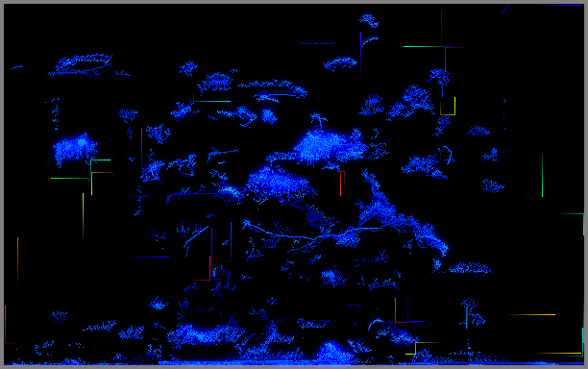Click the lime green L-shaped line near the bottom
Screen dimensions: 588x369
[x=422, y=348]
